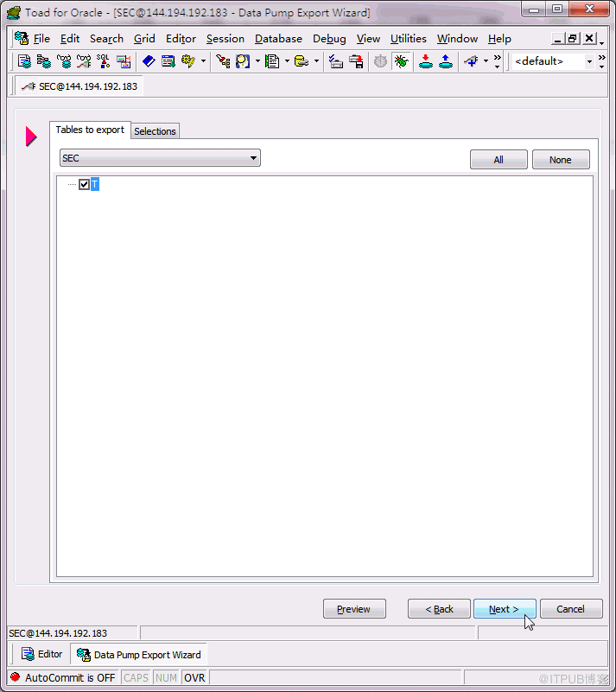Click the yellow gear toolbar icon
Viewport: 616px width, 692px height.
[188, 61]
